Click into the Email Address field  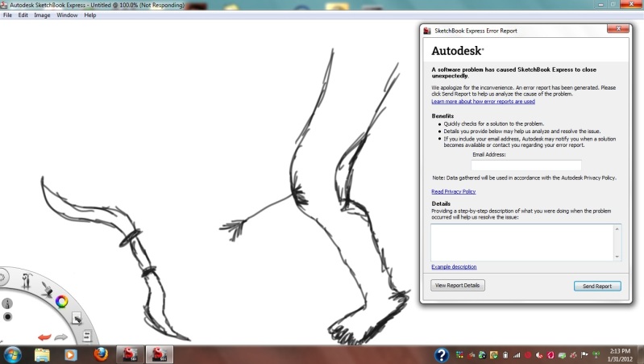pos(526,165)
